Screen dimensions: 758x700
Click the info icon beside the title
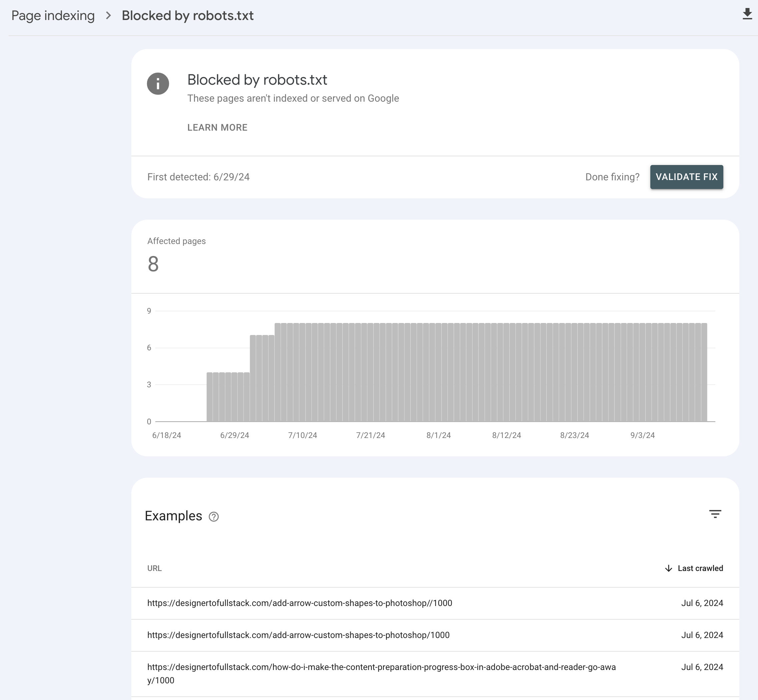(158, 83)
